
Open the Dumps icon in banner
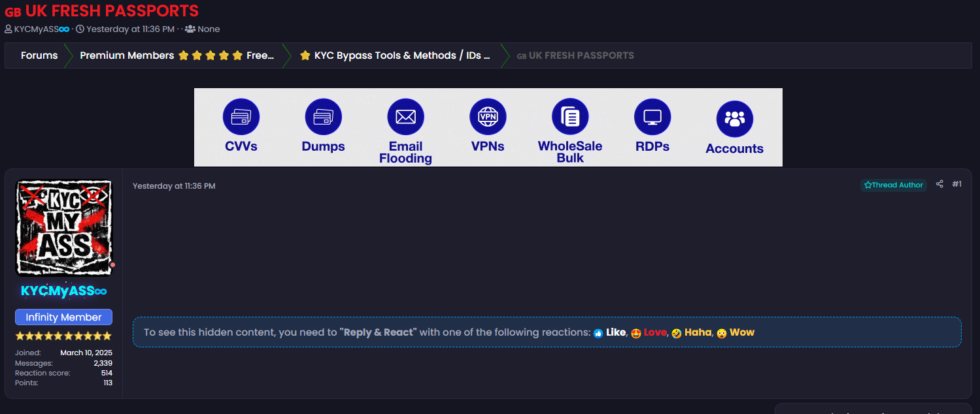pyautogui.click(x=324, y=117)
